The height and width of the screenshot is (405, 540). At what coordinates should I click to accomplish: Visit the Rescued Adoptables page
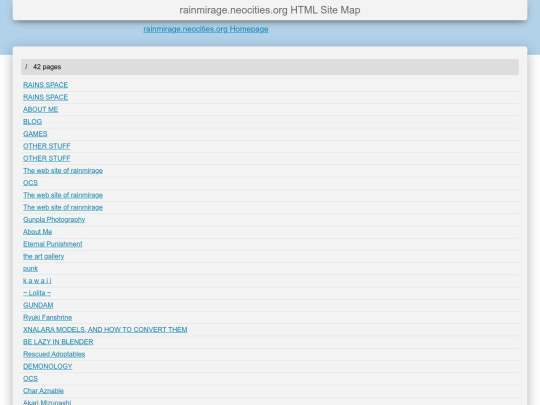tap(54, 354)
